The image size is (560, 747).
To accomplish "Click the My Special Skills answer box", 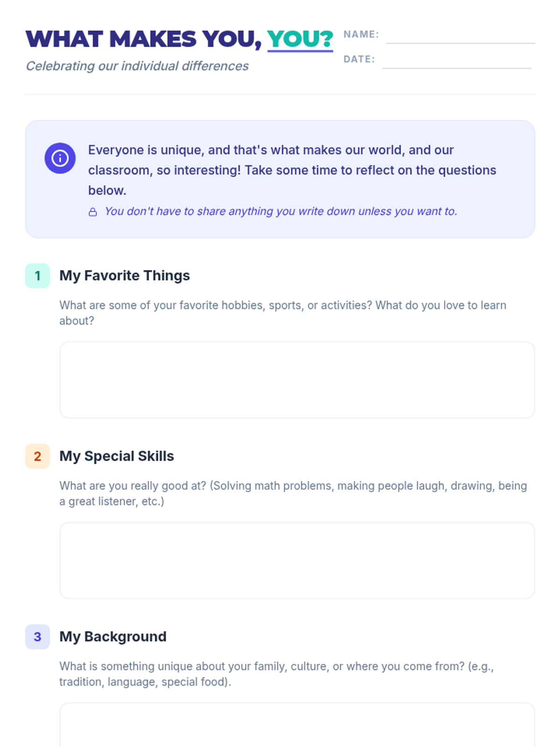I will click(297, 561).
